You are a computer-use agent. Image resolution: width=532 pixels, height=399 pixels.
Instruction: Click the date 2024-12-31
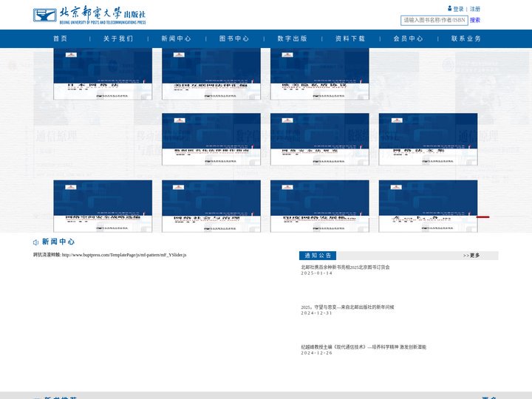coord(317,313)
